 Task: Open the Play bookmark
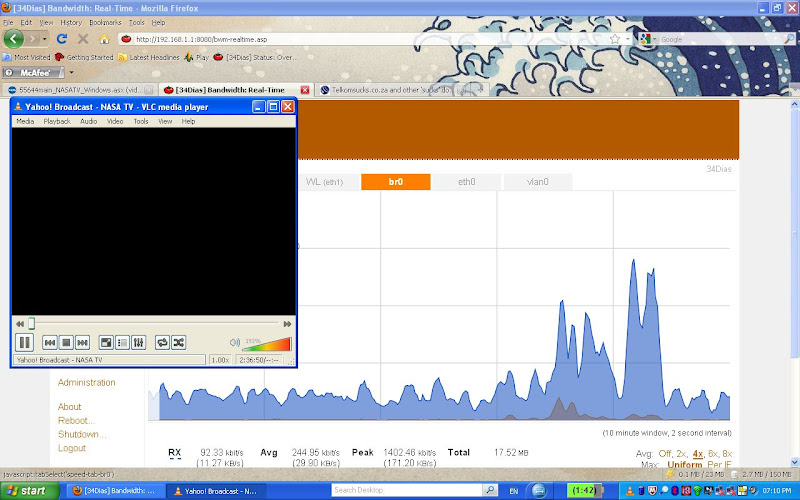197,57
